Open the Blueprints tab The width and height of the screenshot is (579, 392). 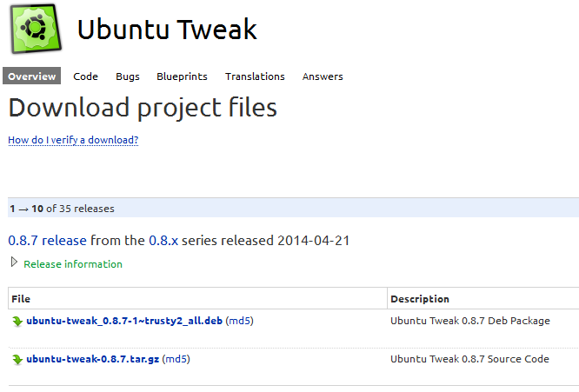pos(182,76)
